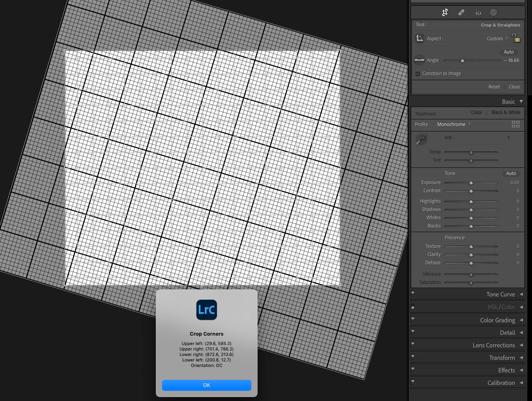Grab the crop overlay's upper-left corner handle

tap(65, 51)
